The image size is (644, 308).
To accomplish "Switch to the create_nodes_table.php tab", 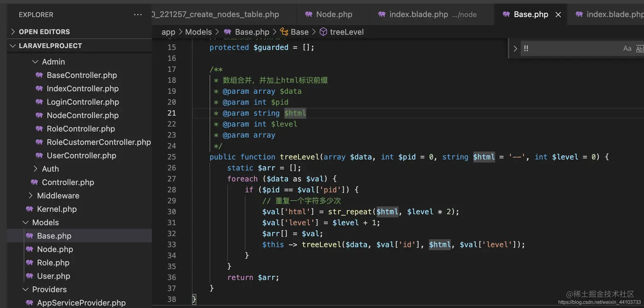I will click(x=216, y=15).
